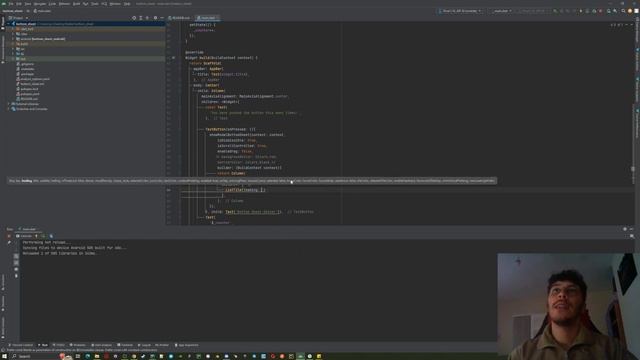The image size is (640, 360).
Task: Click the user avatar icon in toolbar
Action: tap(630, 11)
